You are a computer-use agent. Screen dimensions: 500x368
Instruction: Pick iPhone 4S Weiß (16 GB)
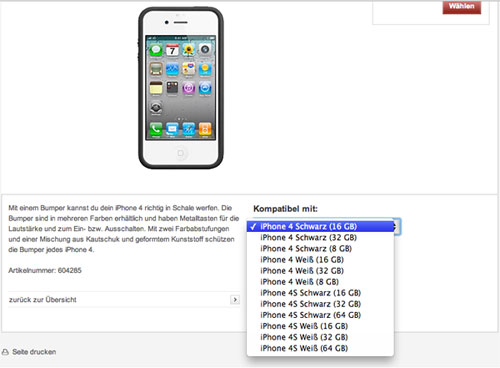[x=320, y=326]
